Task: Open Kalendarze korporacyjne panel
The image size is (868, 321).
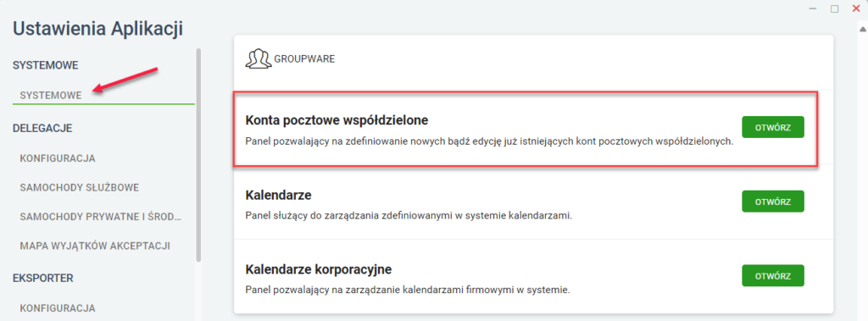Action: click(x=773, y=275)
